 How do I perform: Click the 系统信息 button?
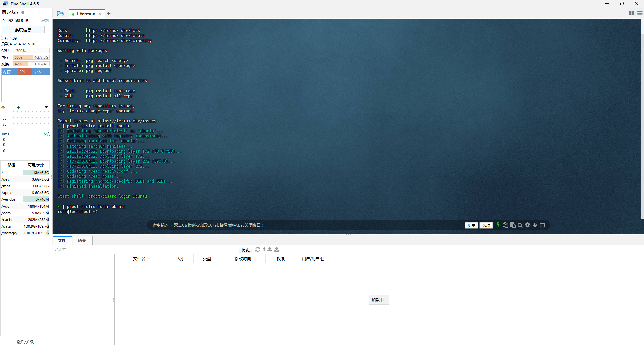coord(23,30)
